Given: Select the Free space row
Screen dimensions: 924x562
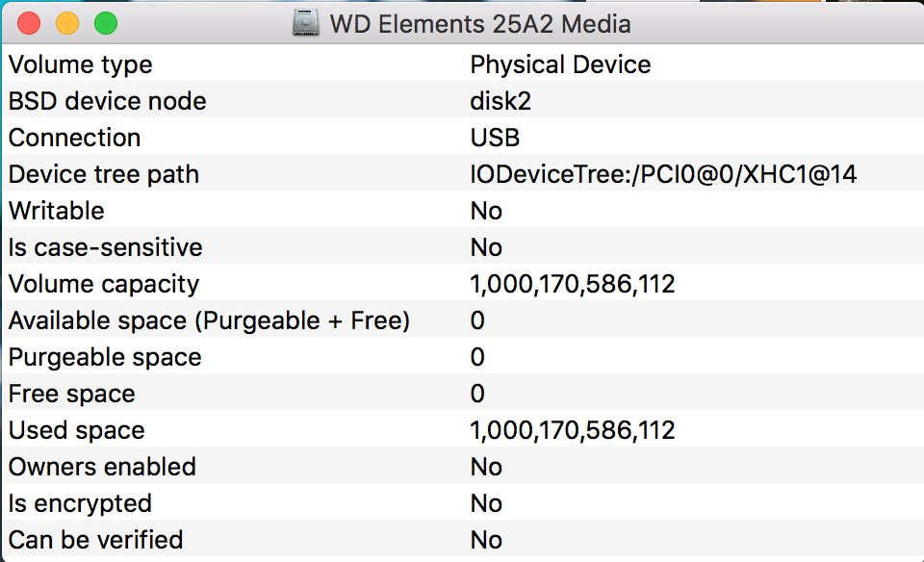Looking at the screenshot, I should pos(463,393).
